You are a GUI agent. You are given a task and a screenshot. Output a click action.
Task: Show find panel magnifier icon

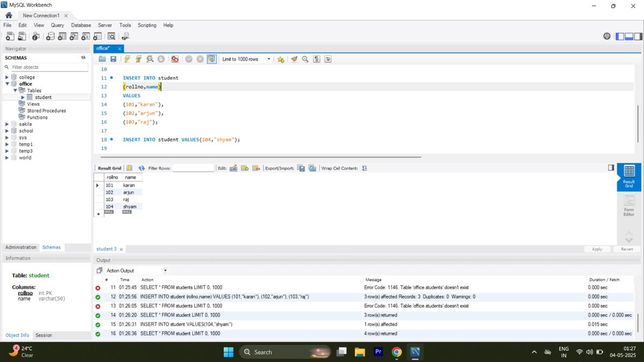point(305,59)
